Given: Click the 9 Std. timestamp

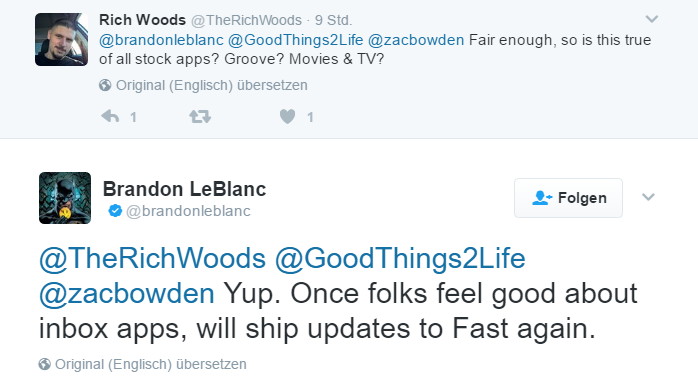Looking at the screenshot, I should pyautogui.click(x=333, y=20).
